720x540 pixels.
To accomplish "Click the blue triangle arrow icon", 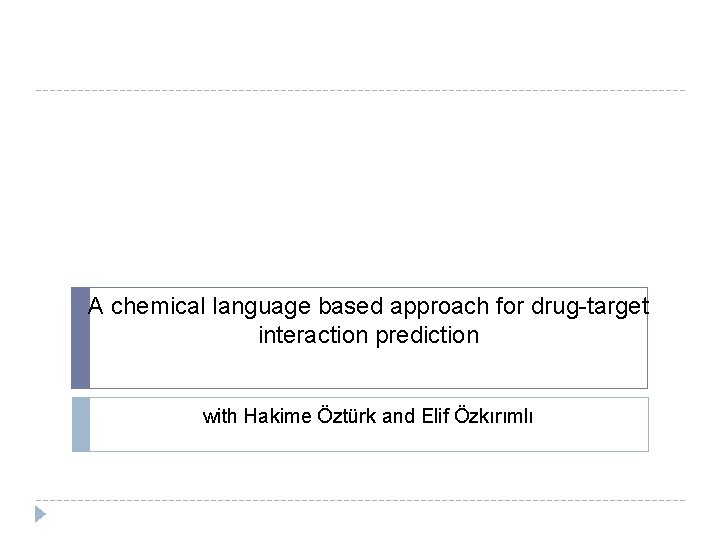I will click(x=40, y=514).
